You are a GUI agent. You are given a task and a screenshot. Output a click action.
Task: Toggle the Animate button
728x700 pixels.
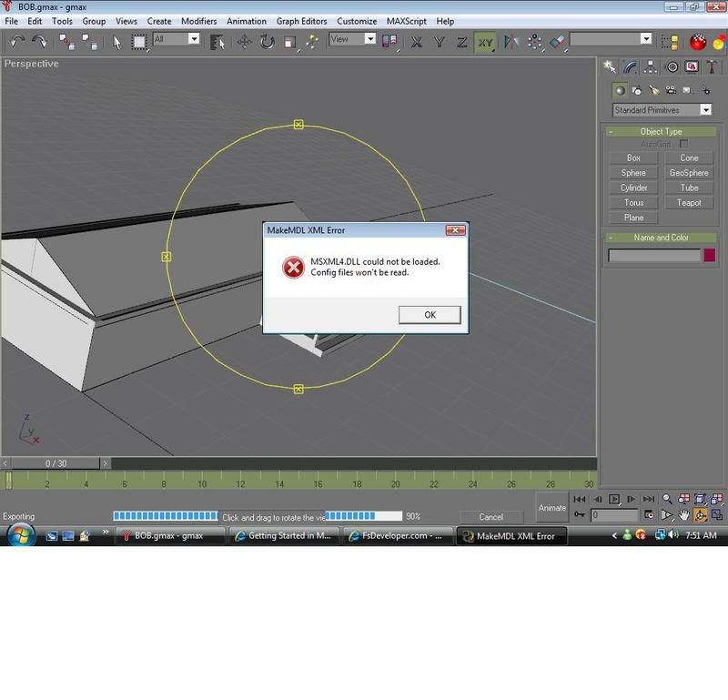551,508
